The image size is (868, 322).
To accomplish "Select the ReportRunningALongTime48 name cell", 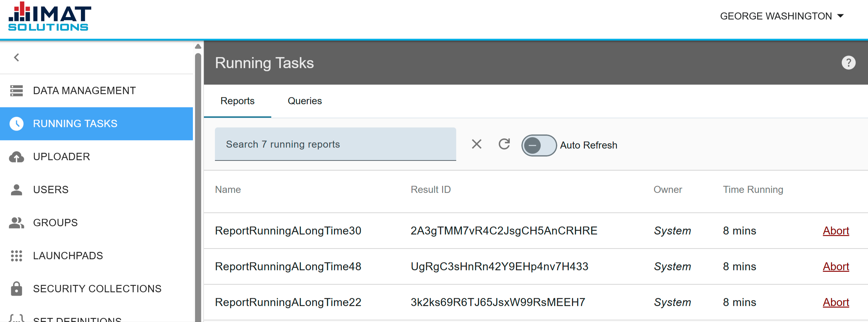I will (x=288, y=266).
